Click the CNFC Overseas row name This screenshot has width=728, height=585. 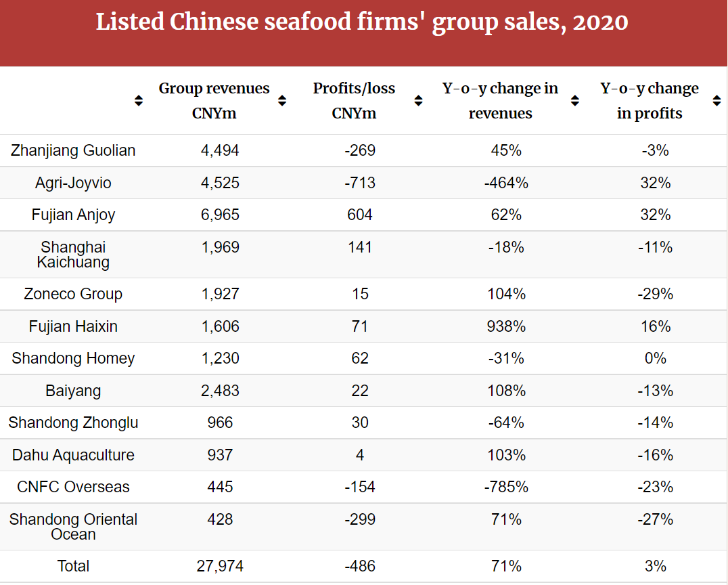pyautogui.click(x=73, y=487)
